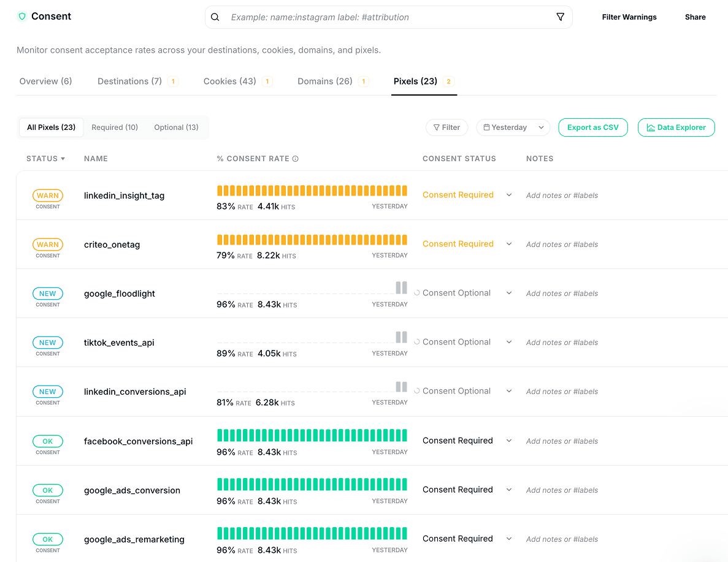The width and height of the screenshot is (728, 562).
Task: Click the Status column sort arrow
Action: point(63,159)
